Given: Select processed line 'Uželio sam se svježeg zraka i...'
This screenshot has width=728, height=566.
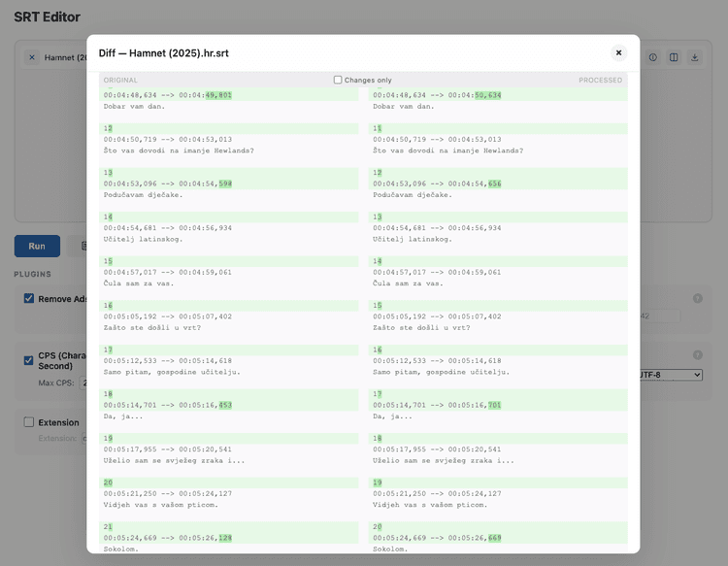Looking at the screenshot, I should click(444, 460).
